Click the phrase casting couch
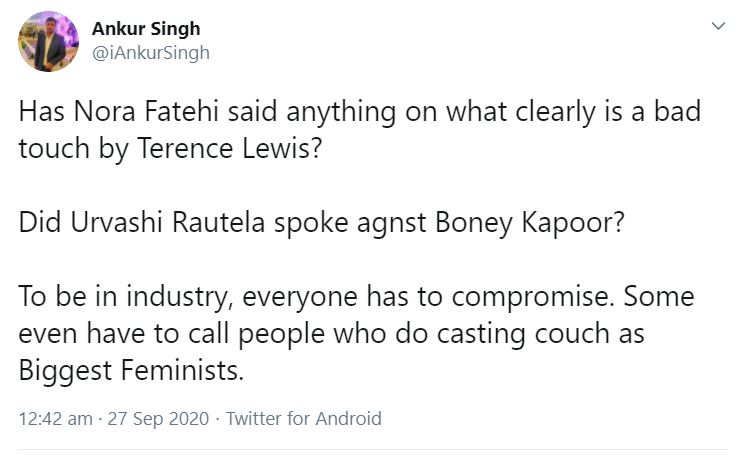 [x=523, y=334]
